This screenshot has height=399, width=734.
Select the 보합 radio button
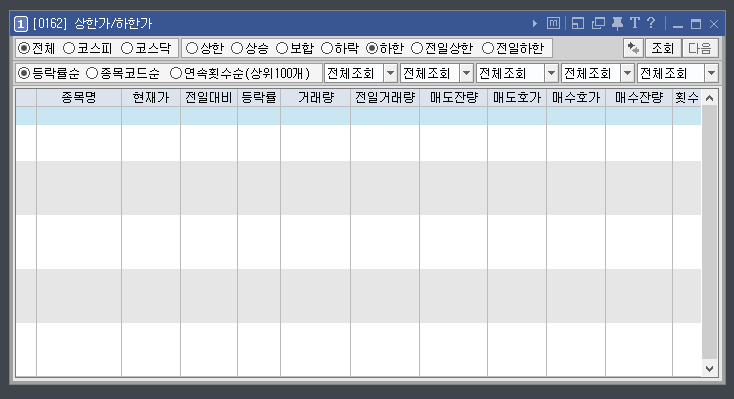coord(282,48)
